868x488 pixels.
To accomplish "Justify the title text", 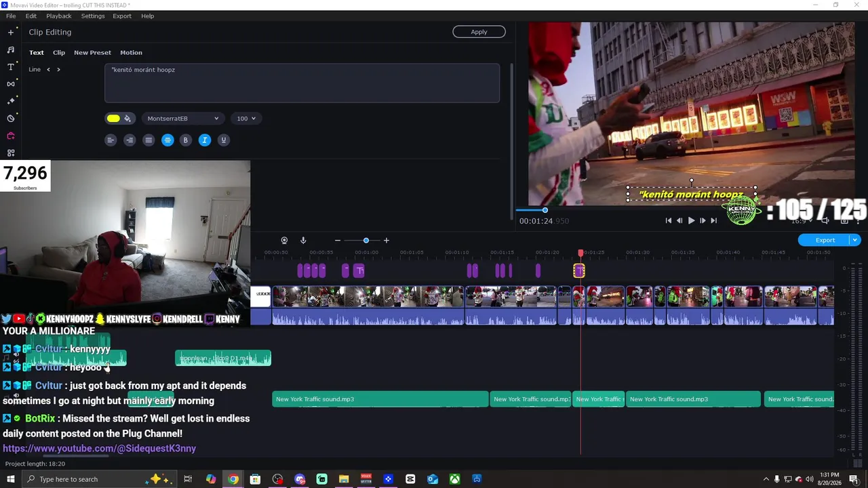I will (149, 140).
